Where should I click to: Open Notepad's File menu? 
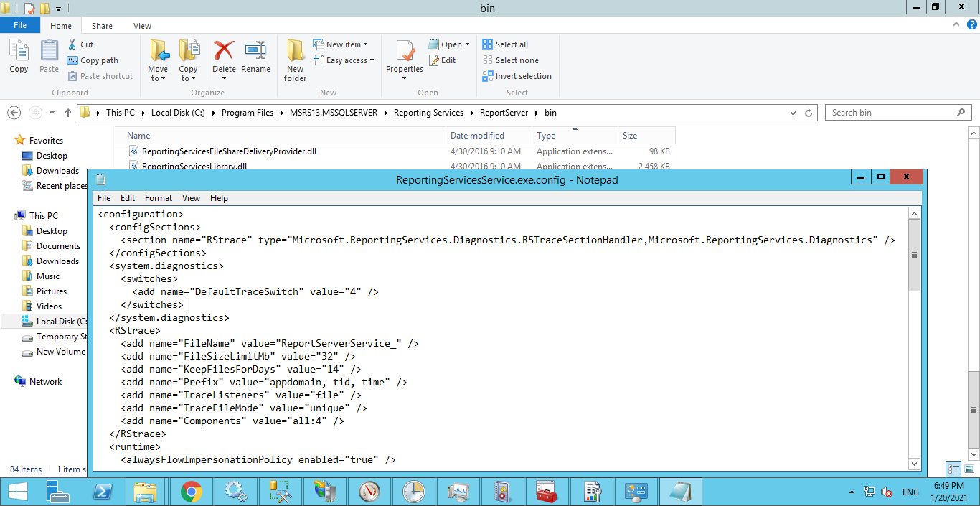[x=104, y=198]
